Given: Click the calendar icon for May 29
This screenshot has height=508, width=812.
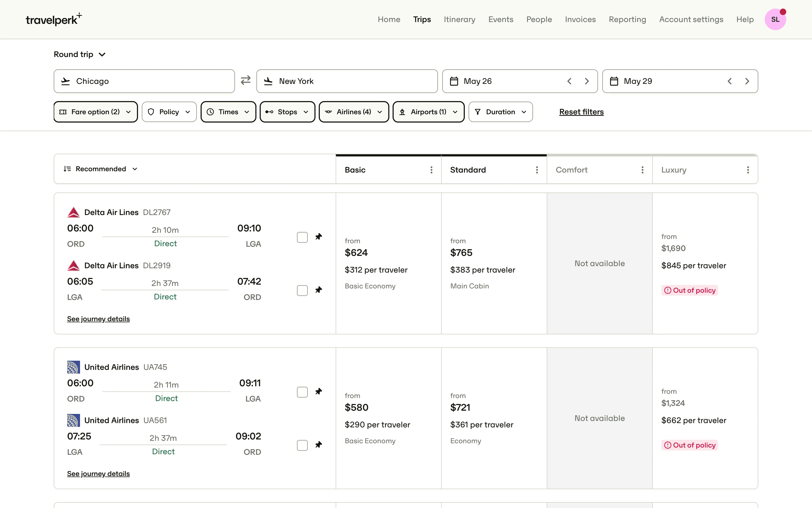Looking at the screenshot, I should point(614,81).
